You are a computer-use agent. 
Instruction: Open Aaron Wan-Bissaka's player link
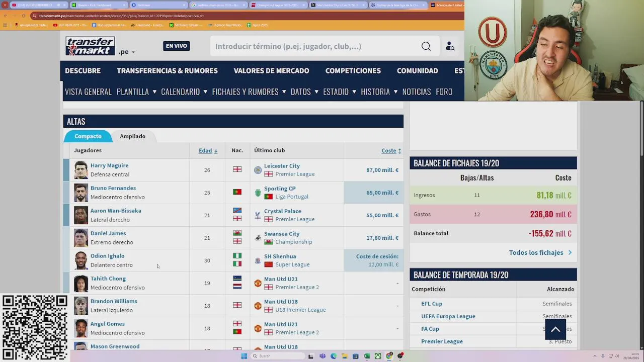(116, 211)
